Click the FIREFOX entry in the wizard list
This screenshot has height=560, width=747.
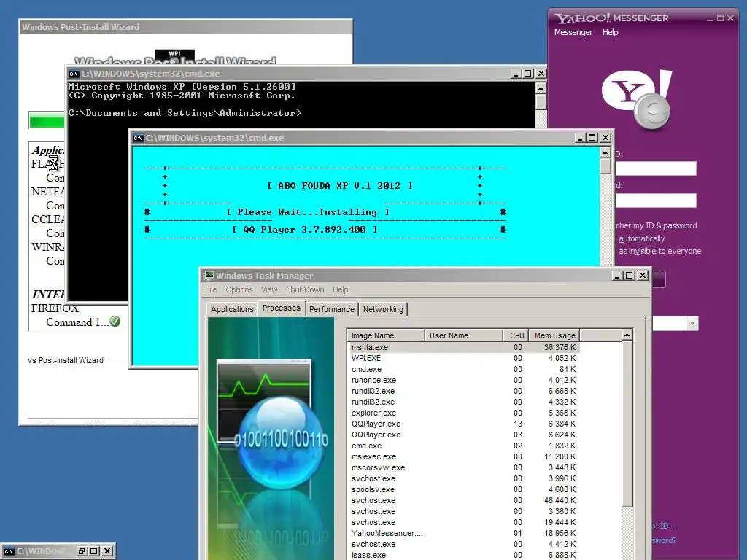(55, 308)
